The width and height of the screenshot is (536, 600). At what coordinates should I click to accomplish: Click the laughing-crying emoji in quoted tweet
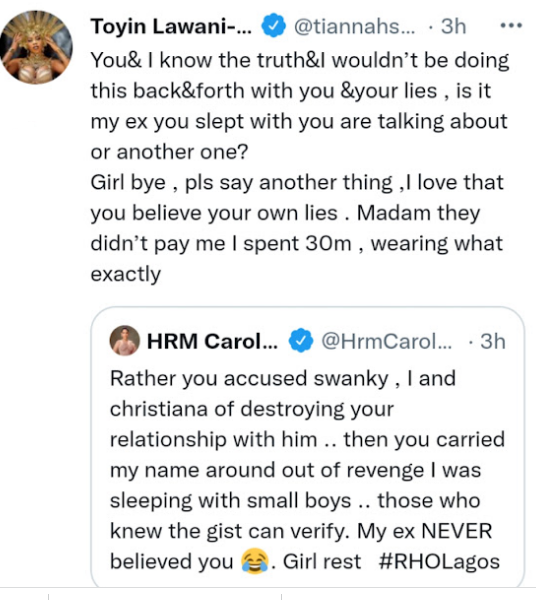pos(254,562)
